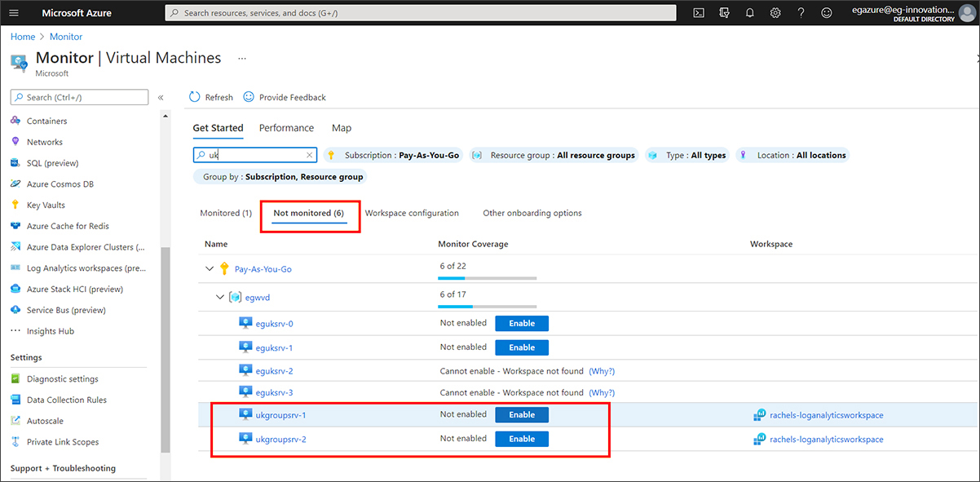Select the Not monitored (6) tab
Screen dimensions: 980x482
309,213
